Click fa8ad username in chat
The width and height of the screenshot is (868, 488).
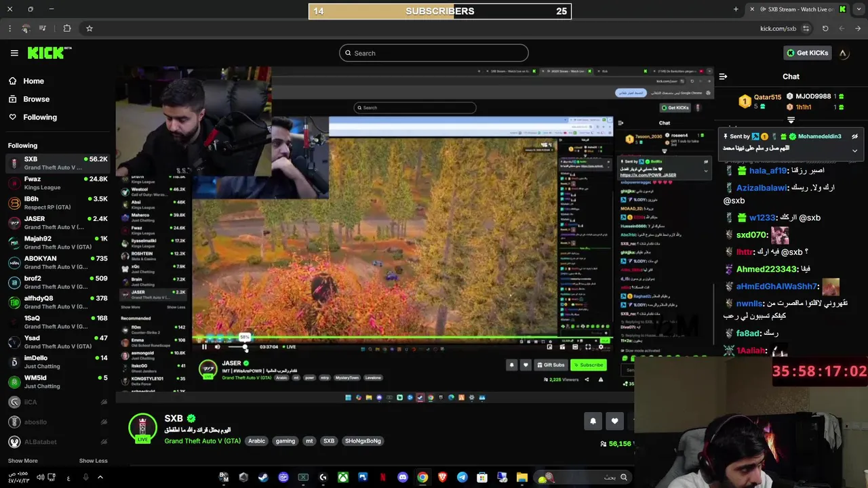(747, 333)
